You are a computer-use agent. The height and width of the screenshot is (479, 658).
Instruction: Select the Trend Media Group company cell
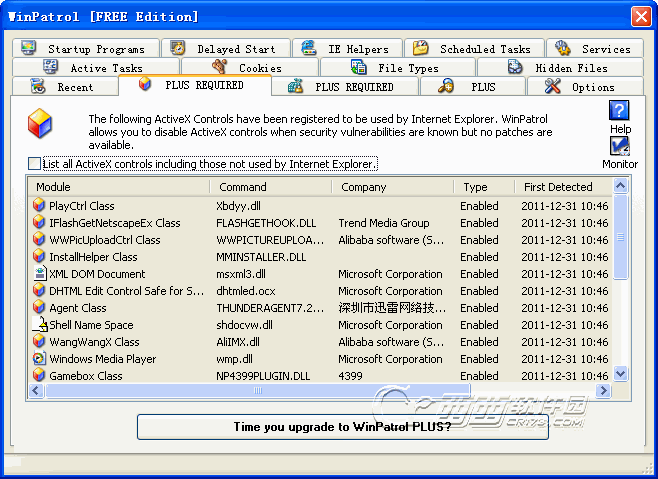(x=384, y=222)
